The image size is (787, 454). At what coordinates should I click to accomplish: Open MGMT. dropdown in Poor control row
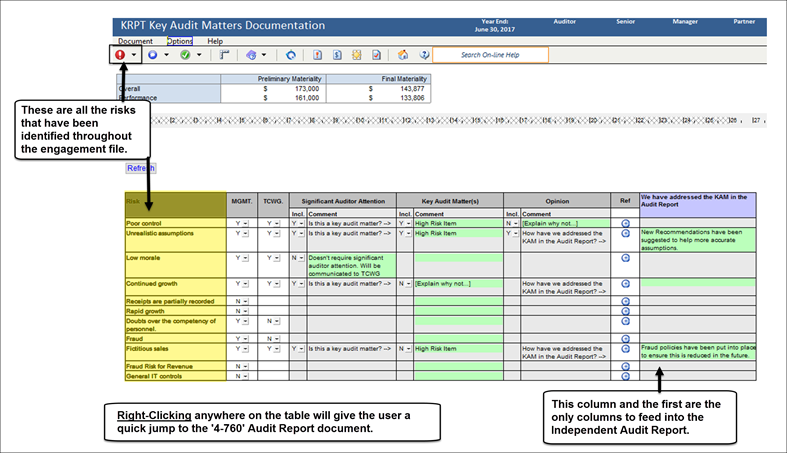(x=245, y=223)
